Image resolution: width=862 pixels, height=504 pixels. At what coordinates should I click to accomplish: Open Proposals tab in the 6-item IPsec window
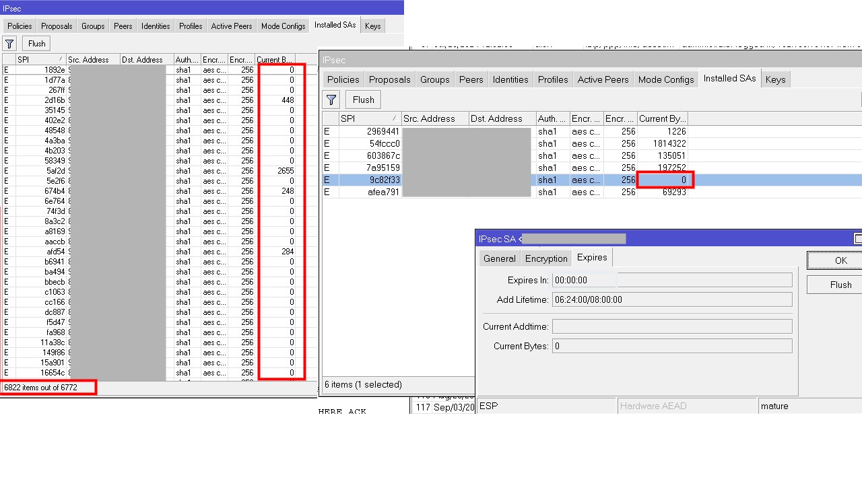coord(390,79)
